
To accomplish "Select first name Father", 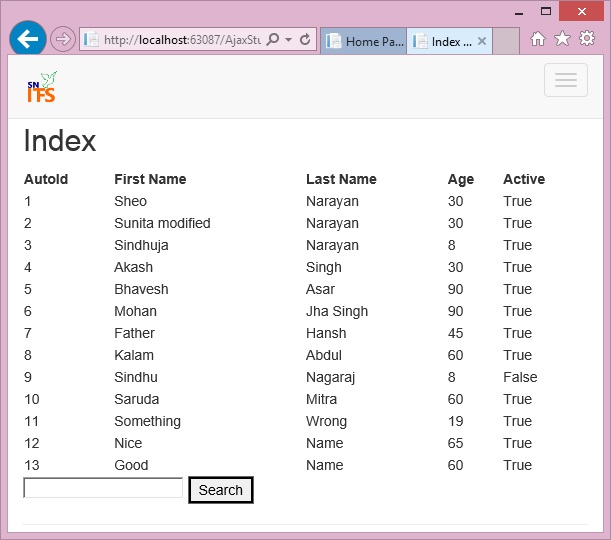I will tap(134, 333).
